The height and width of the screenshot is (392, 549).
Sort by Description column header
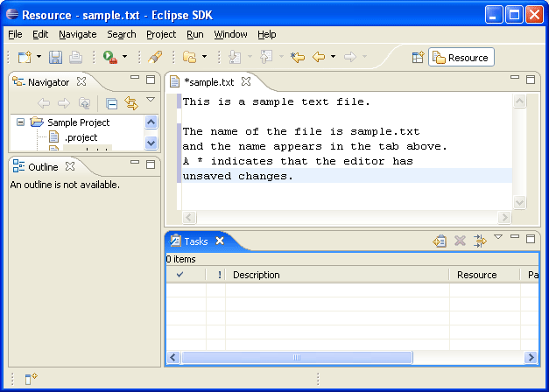(x=337, y=275)
